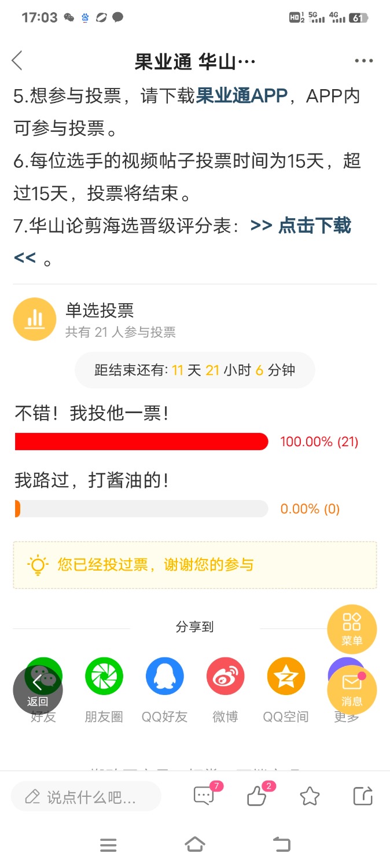Screen dimensions: 390x868
Task: Open the floating 菜单 button
Action: (352, 629)
